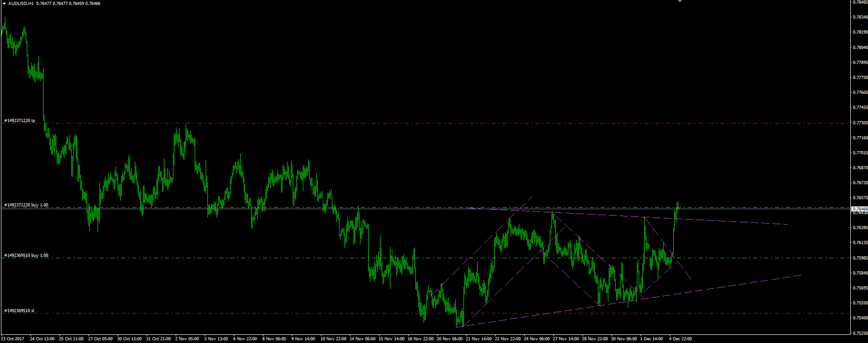Click the 0.77305 price scale label

(860, 122)
